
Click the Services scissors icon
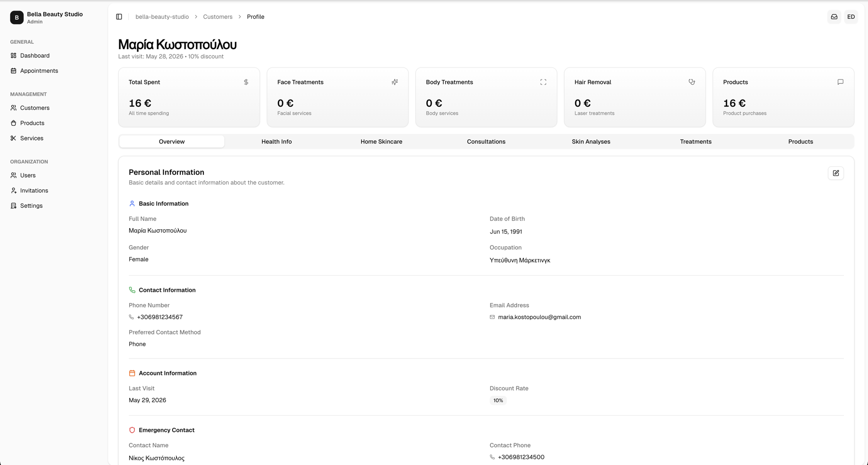[x=14, y=138]
